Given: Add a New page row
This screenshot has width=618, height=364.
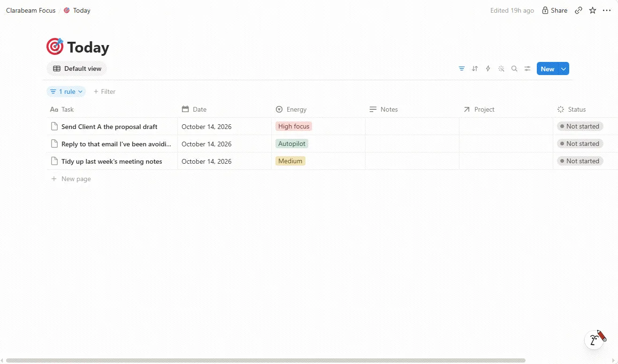Looking at the screenshot, I should point(71,179).
